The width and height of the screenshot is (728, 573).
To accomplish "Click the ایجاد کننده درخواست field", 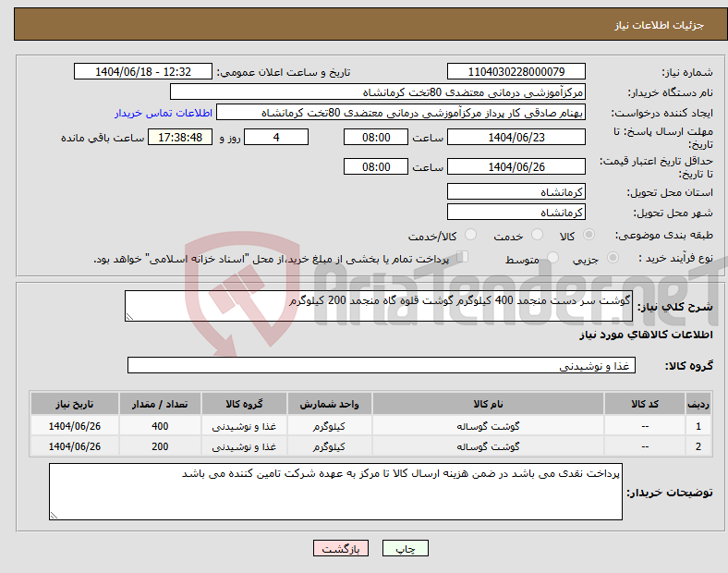I will point(401,113).
